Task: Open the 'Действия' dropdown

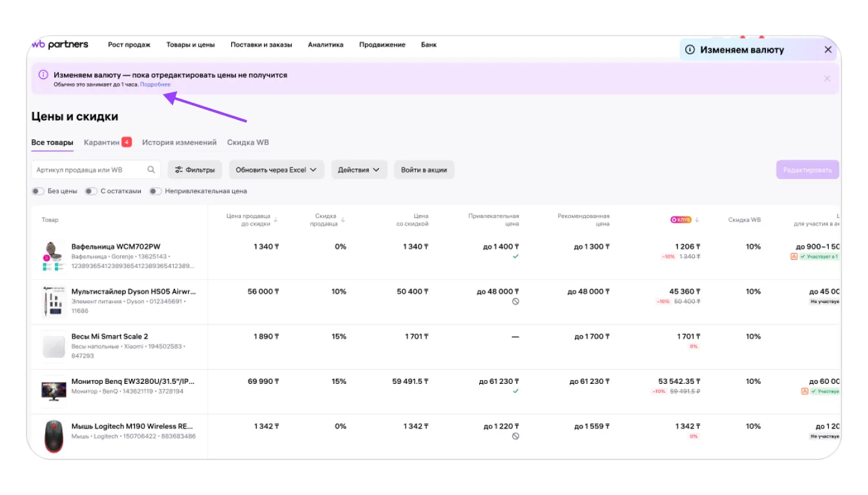Action: tap(359, 170)
